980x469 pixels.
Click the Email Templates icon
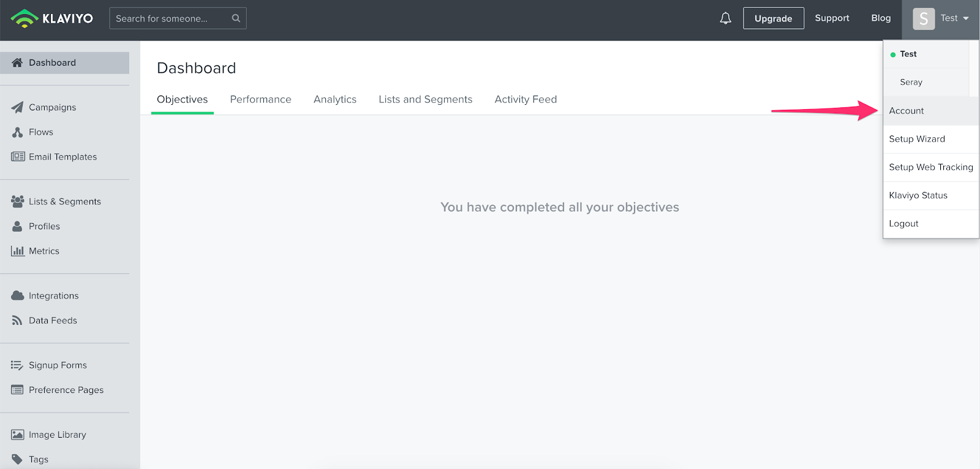point(17,157)
